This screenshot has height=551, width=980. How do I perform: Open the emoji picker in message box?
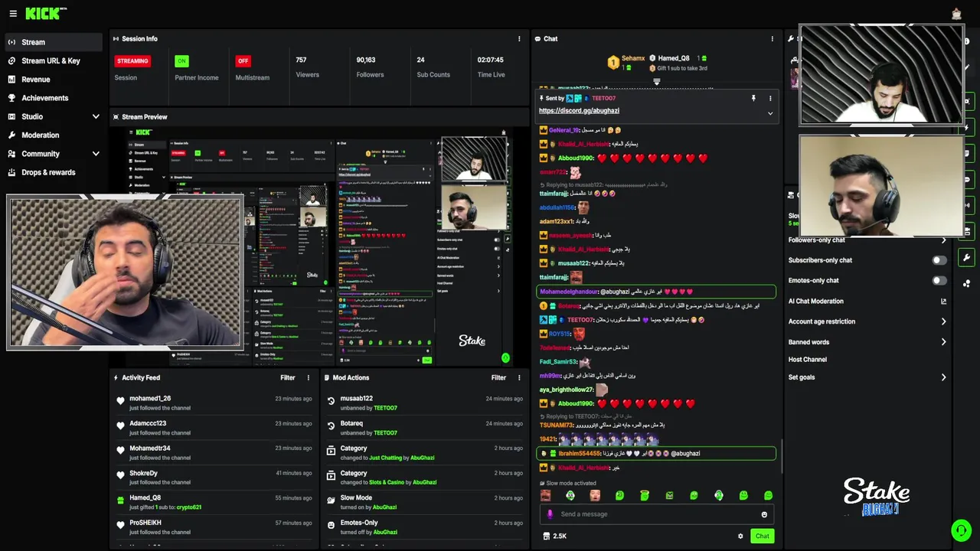coord(764,514)
